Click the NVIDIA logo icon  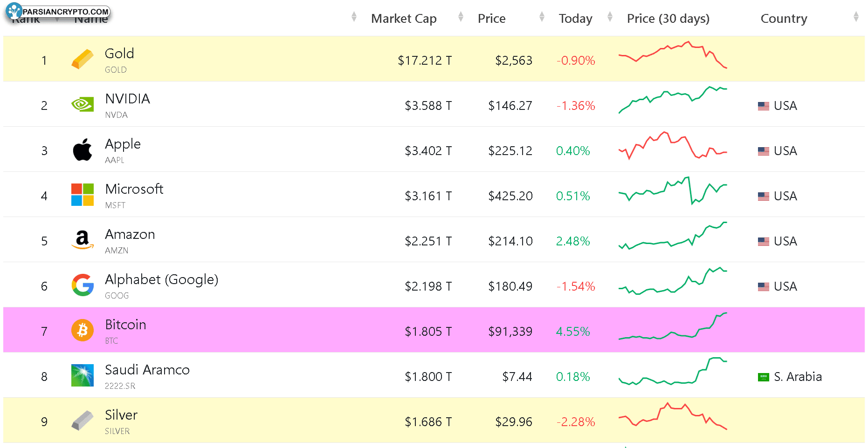click(83, 104)
